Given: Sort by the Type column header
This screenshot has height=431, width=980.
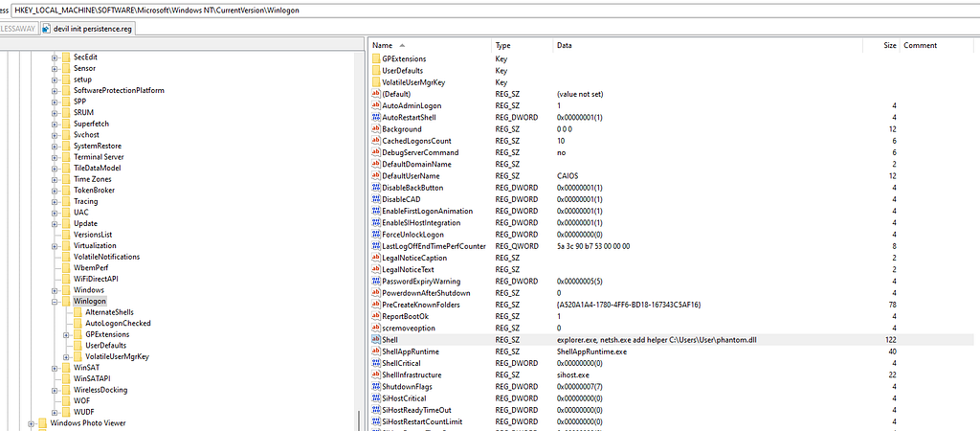Looking at the screenshot, I should tap(523, 46).
